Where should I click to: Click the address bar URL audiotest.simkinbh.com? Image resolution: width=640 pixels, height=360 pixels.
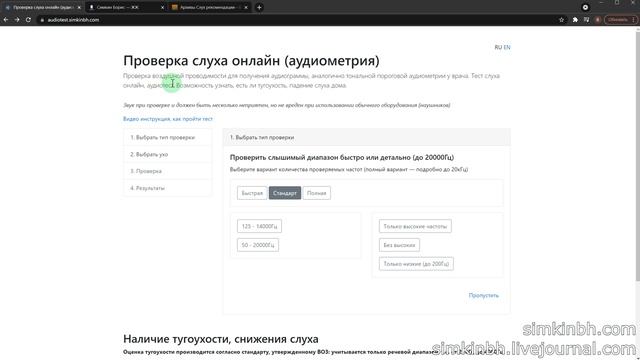tap(73, 20)
